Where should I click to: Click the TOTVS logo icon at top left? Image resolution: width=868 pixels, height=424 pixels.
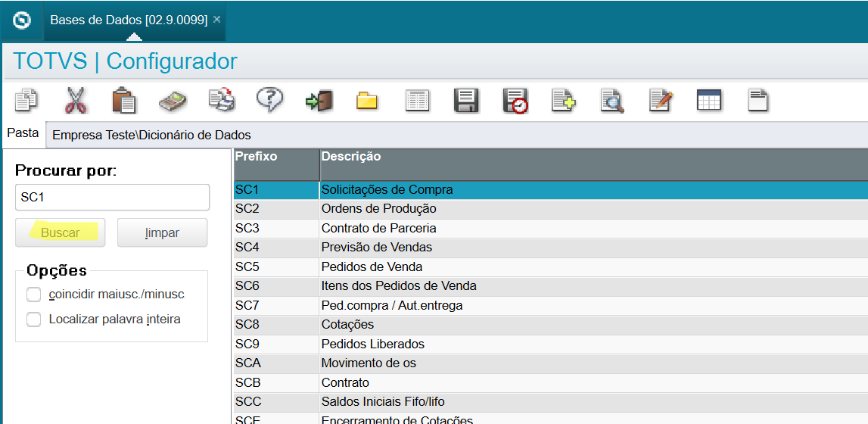coord(22,20)
